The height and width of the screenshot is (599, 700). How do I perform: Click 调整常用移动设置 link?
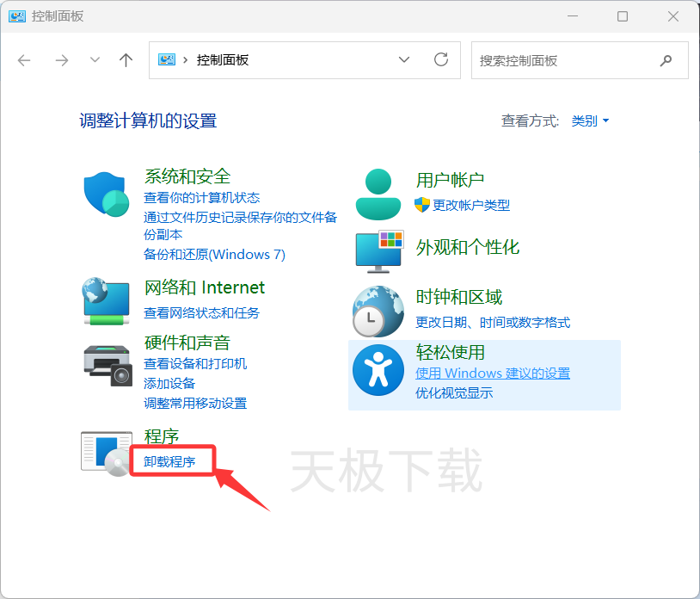(195, 404)
